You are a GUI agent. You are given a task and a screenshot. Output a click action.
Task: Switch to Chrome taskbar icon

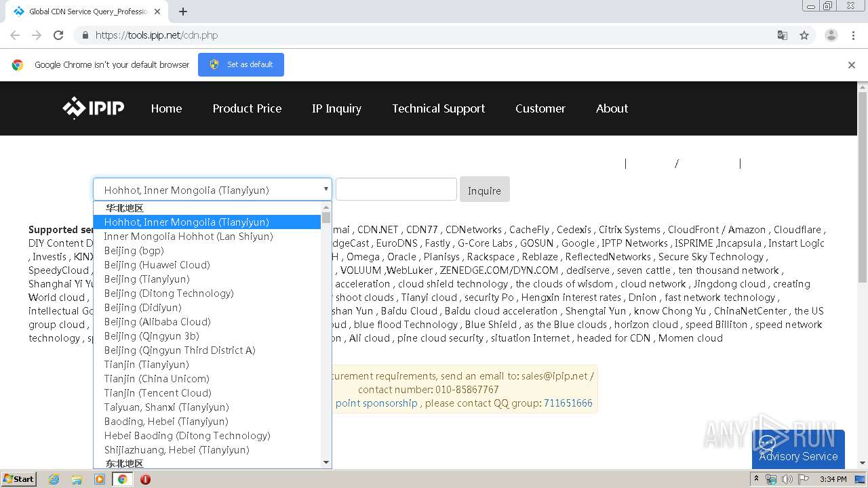click(122, 479)
